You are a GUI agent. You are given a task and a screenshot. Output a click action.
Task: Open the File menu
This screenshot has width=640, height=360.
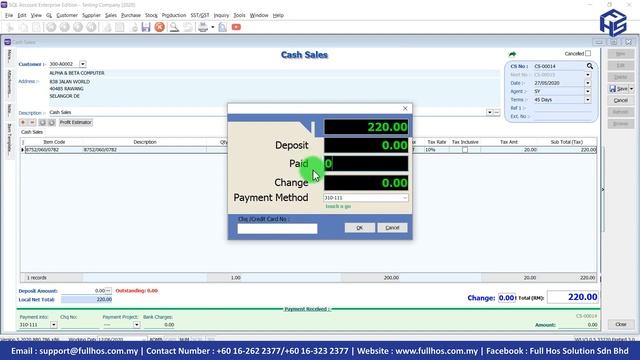click(9, 15)
